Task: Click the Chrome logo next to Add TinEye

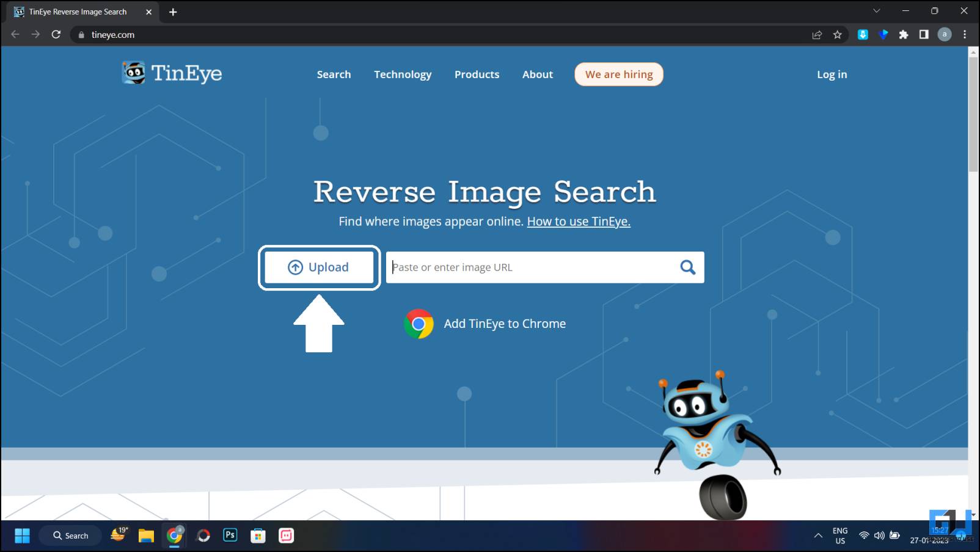Action: 419,324
